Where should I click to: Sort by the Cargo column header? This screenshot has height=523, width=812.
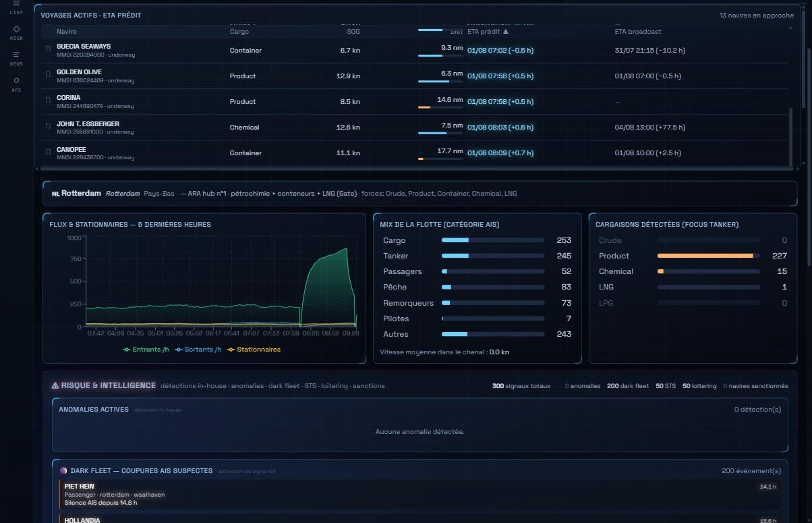click(239, 32)
